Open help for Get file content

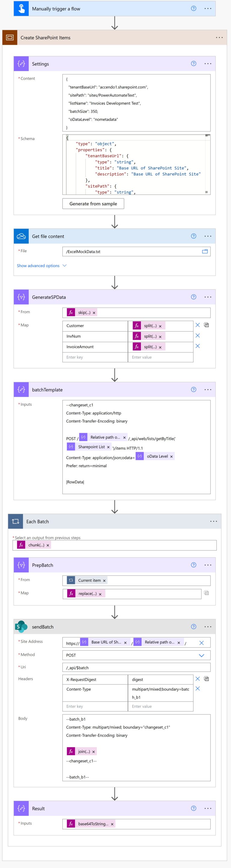coord(194,236)
